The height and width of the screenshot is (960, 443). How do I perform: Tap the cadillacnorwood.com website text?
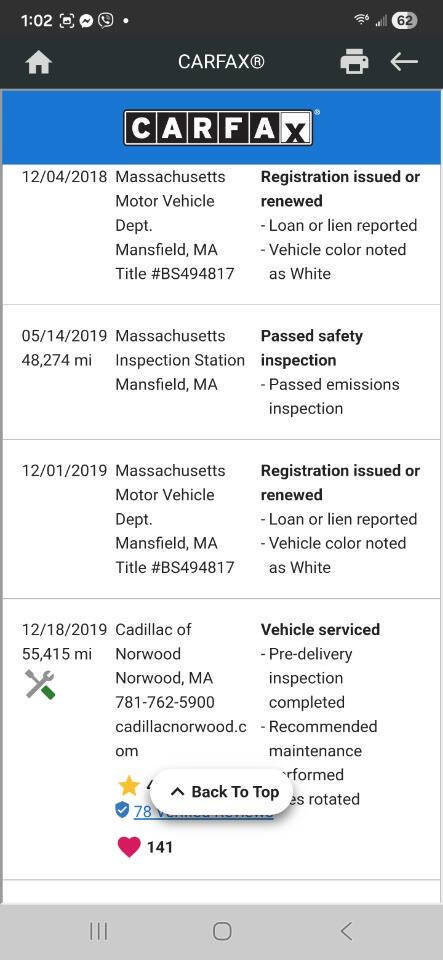pos(181,738)
